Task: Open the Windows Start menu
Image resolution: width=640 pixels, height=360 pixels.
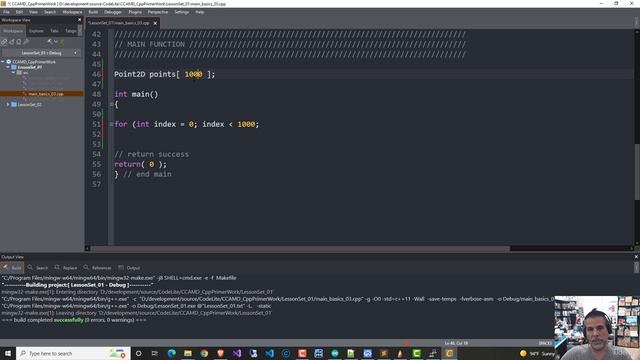Action: tap(8, 353)
